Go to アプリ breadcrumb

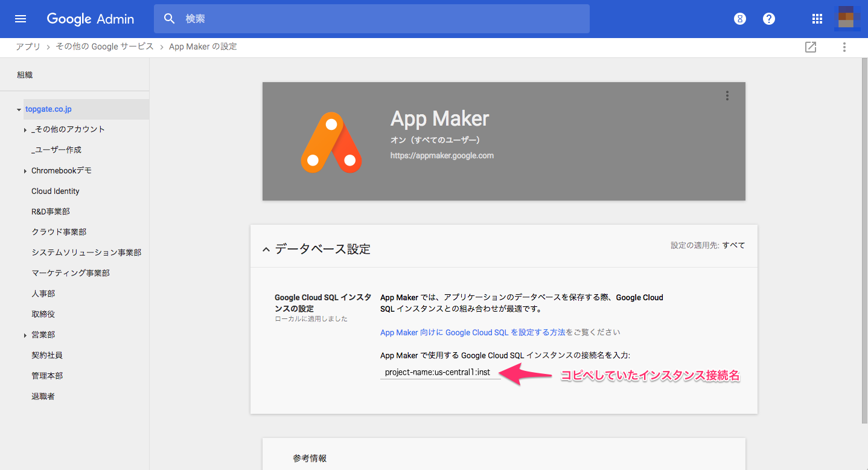tap(28, 47)
